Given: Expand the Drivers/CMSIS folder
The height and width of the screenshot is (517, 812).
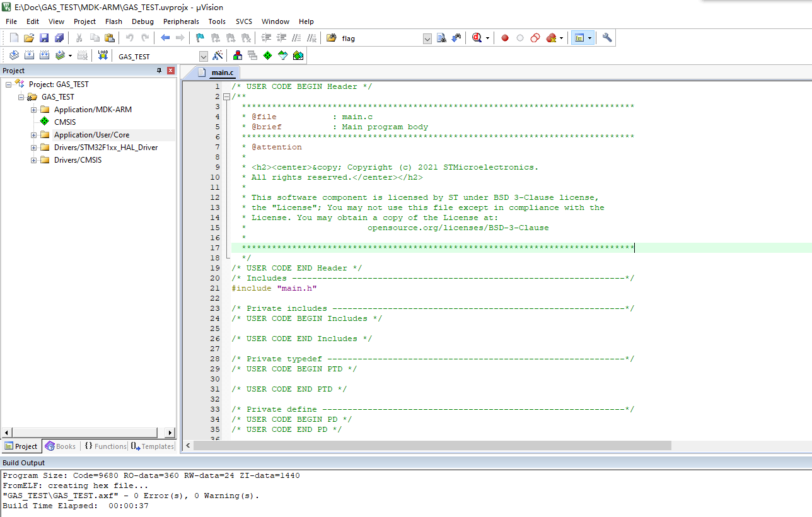Looking at the screenshot, I should click(x=34, y=160).
